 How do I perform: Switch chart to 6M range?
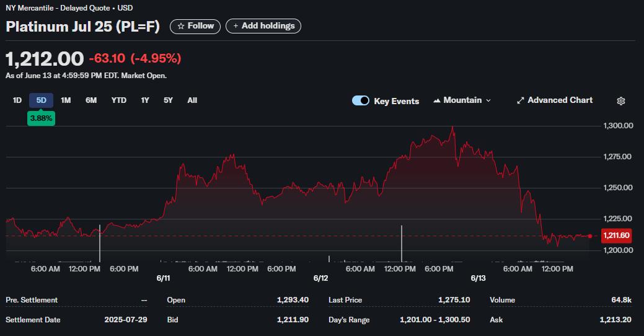(91, 100)
